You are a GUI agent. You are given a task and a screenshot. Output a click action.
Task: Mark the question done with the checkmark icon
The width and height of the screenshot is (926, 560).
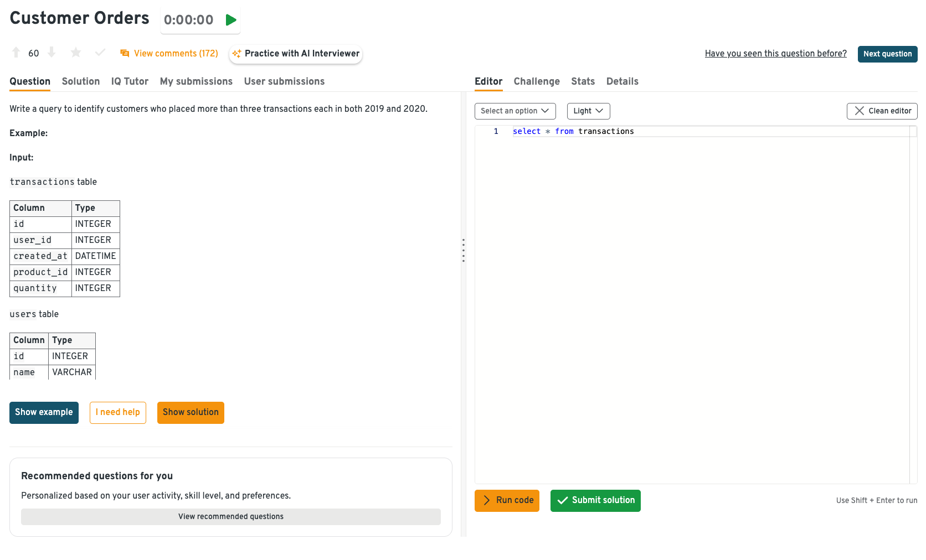[100, 53]
